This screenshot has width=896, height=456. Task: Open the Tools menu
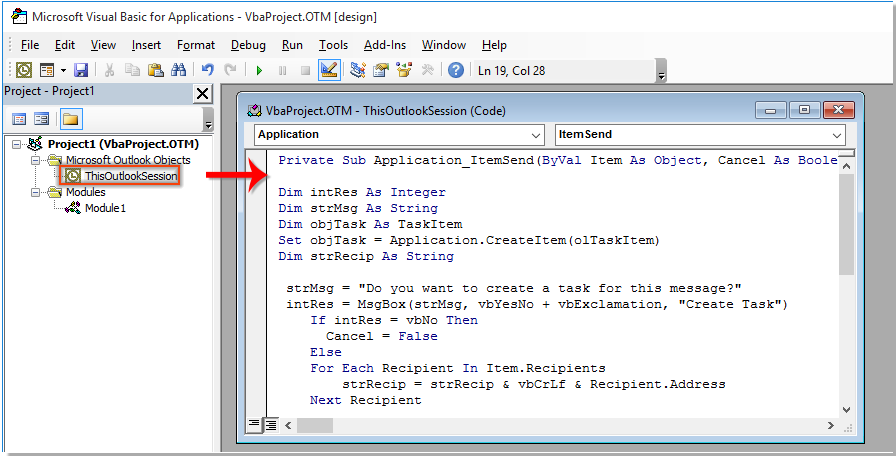tap(333, 45)
